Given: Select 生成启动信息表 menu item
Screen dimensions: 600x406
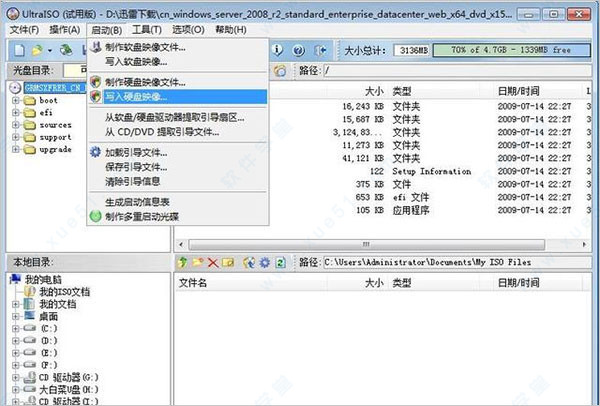Looking at the screenshot, I should [x=144, y=201].
